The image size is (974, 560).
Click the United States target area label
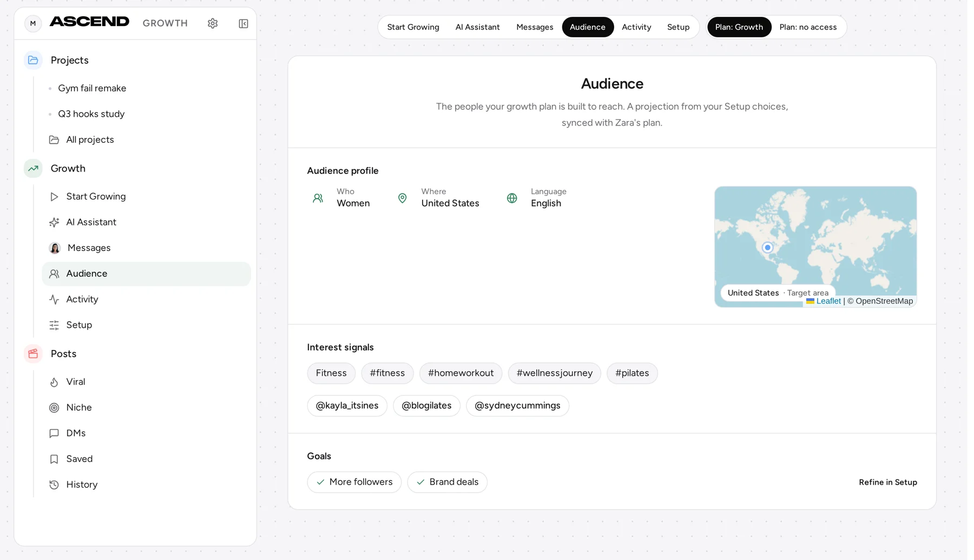pos(778,293)
